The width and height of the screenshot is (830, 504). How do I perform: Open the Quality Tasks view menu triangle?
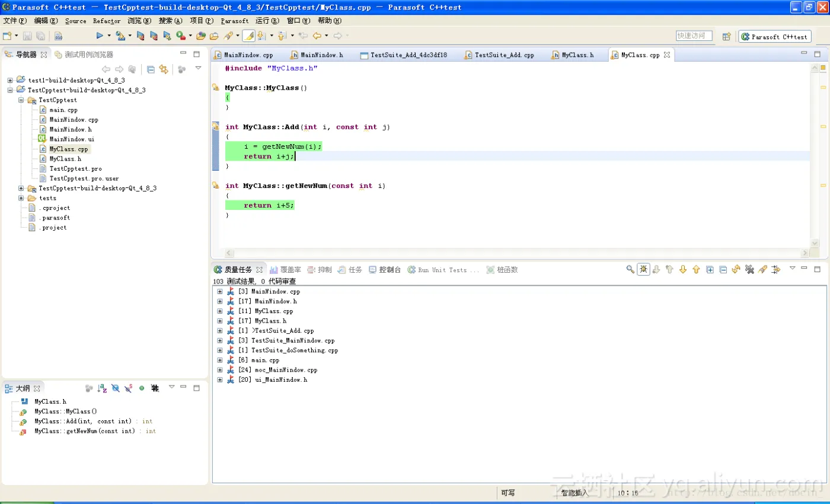pos(793,268)
